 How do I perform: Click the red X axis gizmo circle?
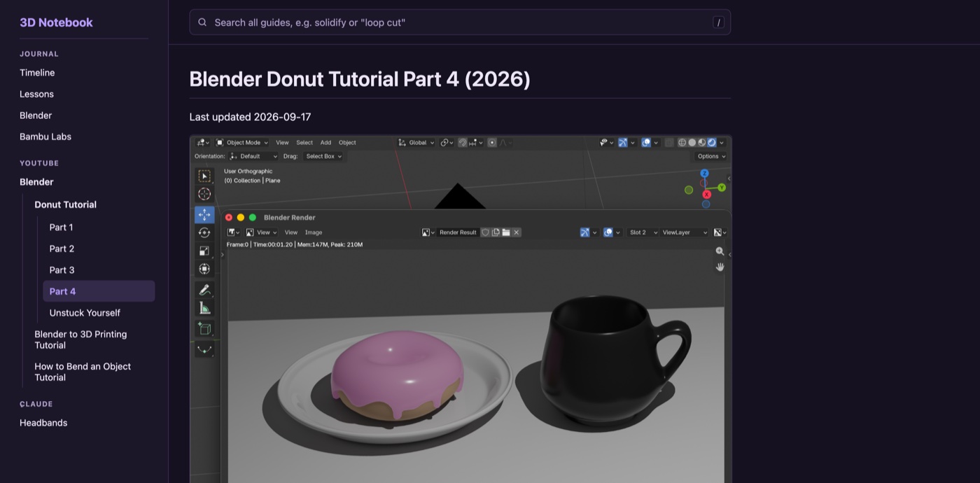tap(706, 195)
